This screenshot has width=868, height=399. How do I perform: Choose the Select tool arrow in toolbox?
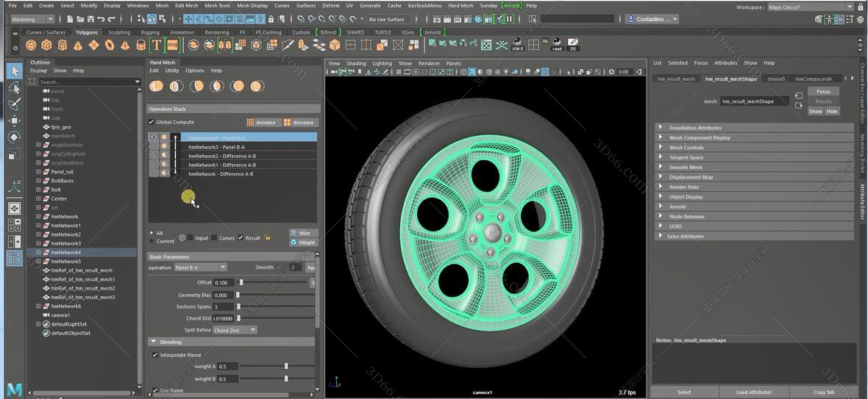tap(14, 71)
